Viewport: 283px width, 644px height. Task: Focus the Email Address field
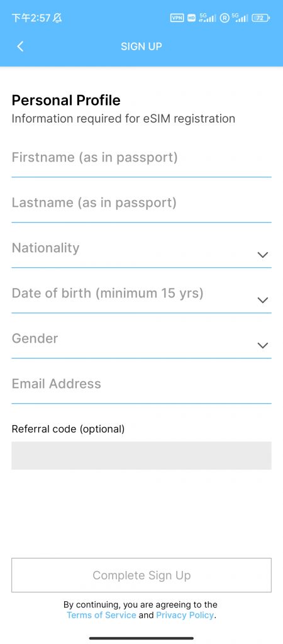click(141, 387)
